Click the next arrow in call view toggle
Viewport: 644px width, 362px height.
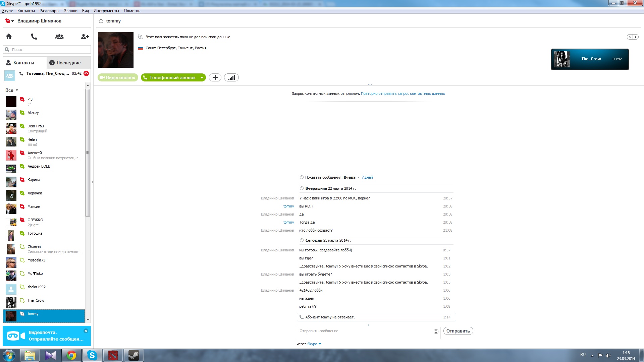pos(636,37)
